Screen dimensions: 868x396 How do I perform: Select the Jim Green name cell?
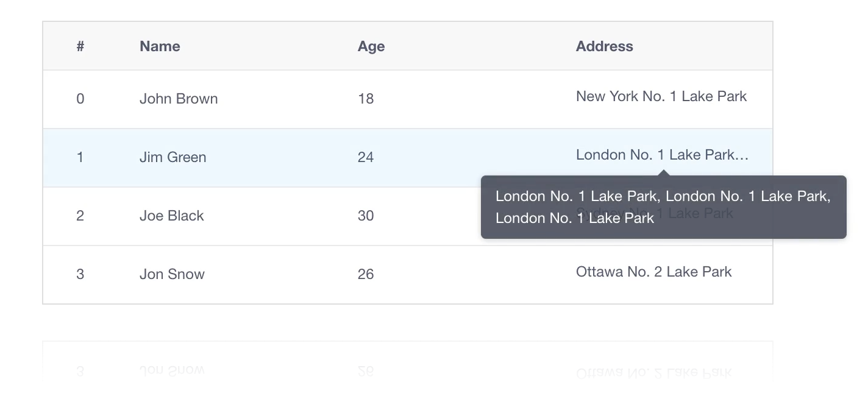pyautogui.click(x=173, y=157)
